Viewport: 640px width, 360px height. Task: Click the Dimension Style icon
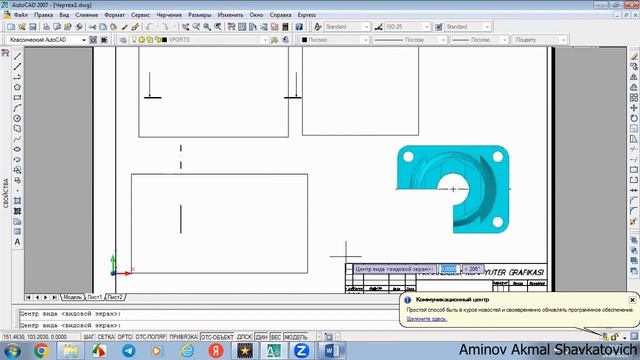pos(378,27)
